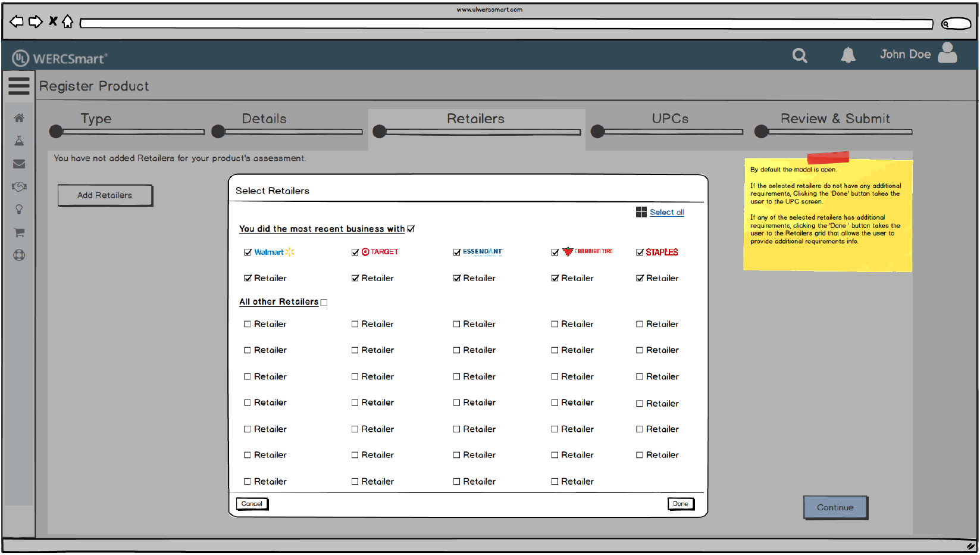Click the lightbulb icon in sidebar
This screenshot has height=555, width=980.
pos(19,210)
